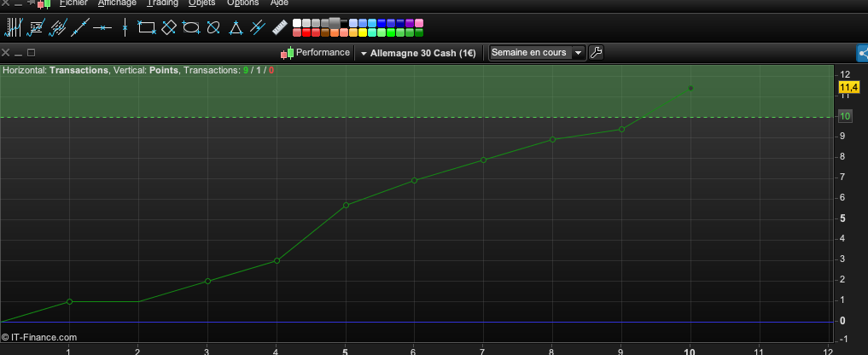The image size is (868, 355).
Task: Pick the black color swatch
Action: tap(344, 24)
